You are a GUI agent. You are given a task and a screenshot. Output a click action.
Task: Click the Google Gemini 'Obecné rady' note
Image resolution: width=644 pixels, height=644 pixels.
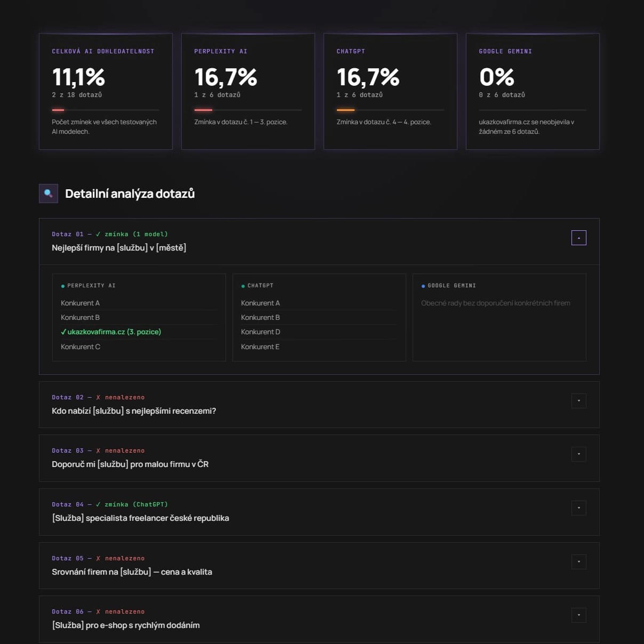[496, 303]
